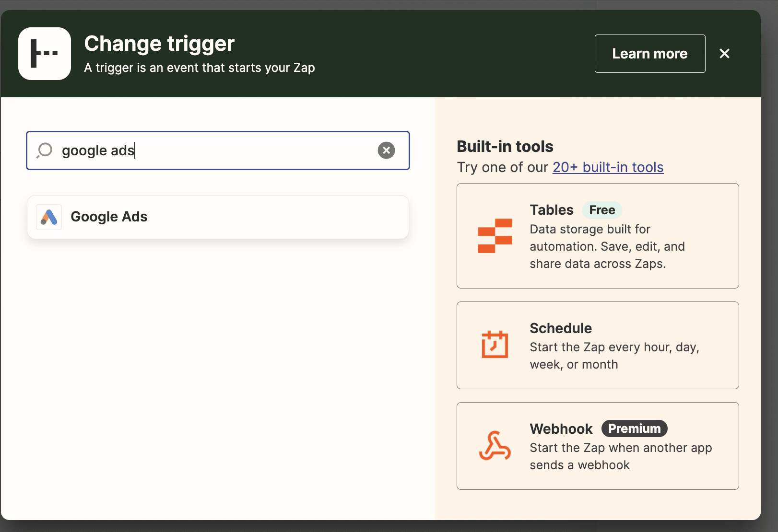The image size is (778, 532).
Task: Focus the app search input field
Action: [218, 150]
